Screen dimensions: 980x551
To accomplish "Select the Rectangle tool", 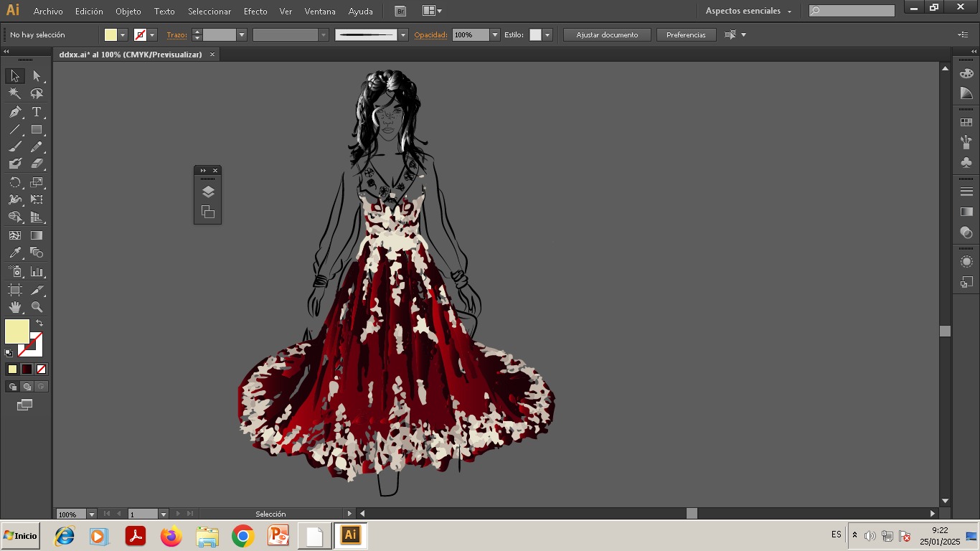I will (37, 130).
